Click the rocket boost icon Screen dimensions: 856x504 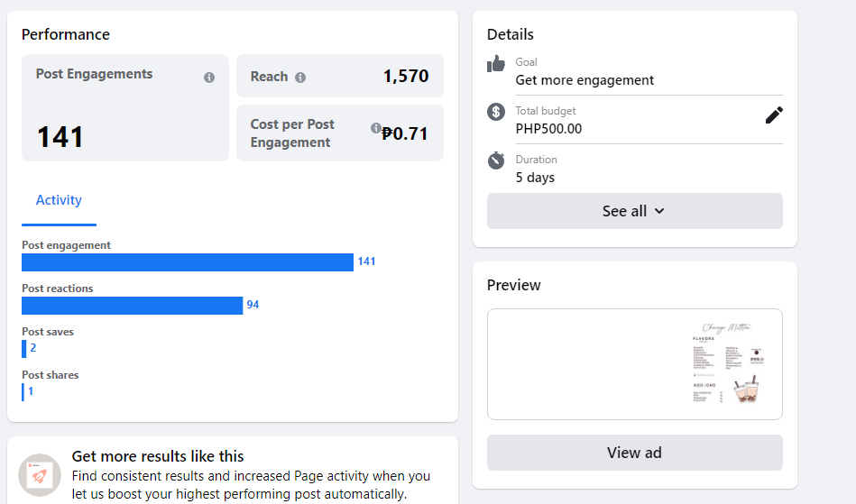40,475
